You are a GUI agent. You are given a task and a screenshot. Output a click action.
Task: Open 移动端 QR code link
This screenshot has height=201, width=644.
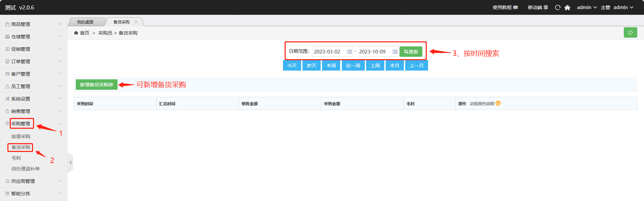point(538,7)
